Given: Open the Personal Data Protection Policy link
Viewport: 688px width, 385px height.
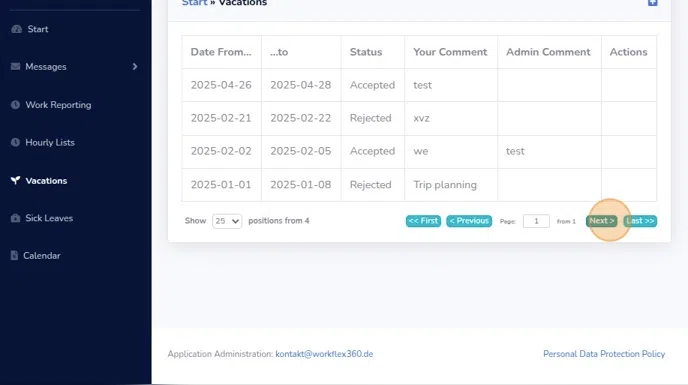Looking at the screenshot, I should 604,354.
